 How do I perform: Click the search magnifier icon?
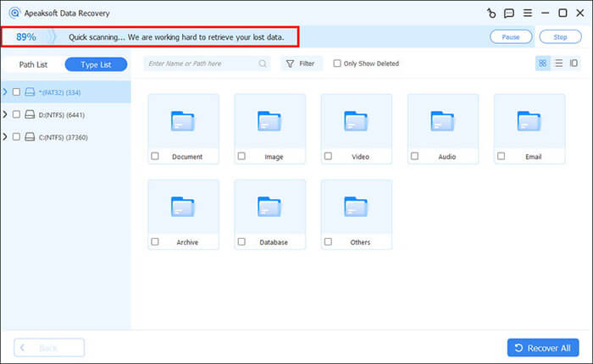coord(263,63)
